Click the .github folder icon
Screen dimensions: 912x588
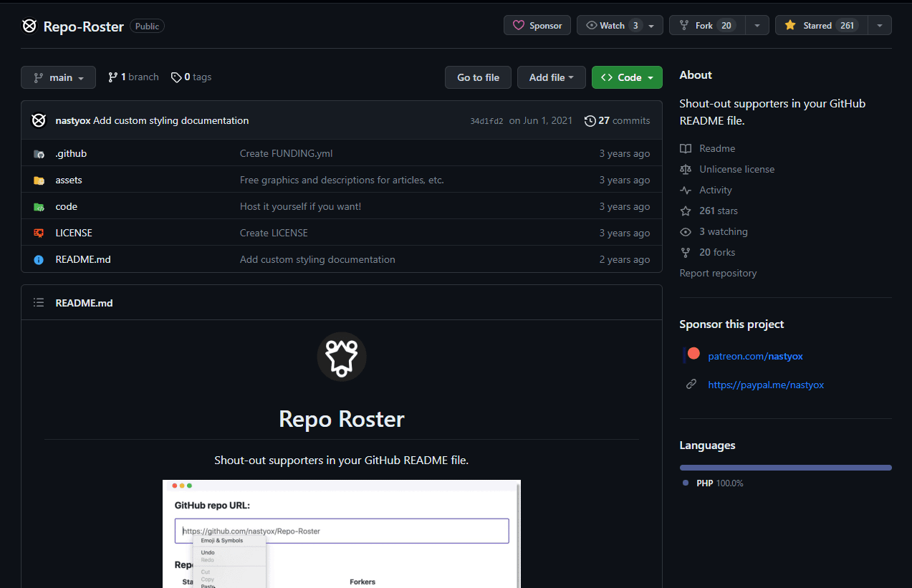(39, 154)
